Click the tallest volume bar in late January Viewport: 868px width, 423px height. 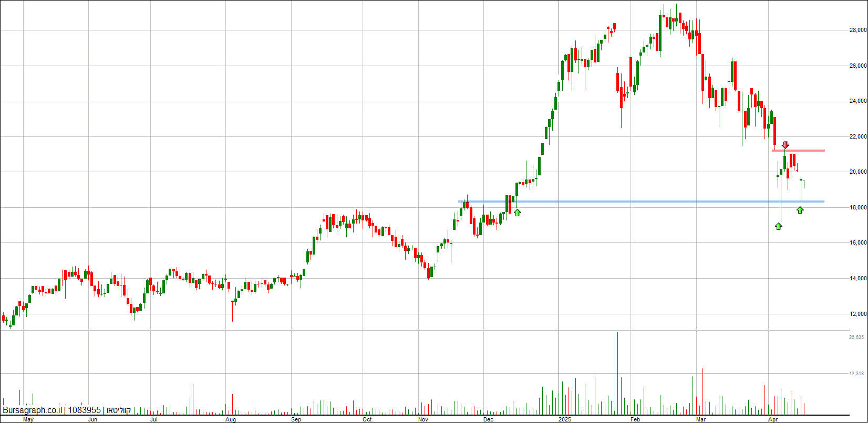617,373
